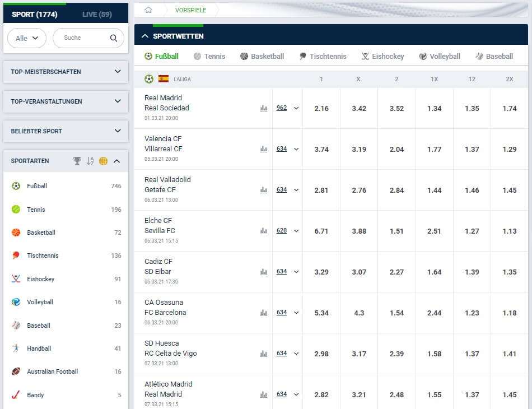The image size is (532, 409).
Task: Select the Baseball tab in Sportwetten
Action: 494,57
